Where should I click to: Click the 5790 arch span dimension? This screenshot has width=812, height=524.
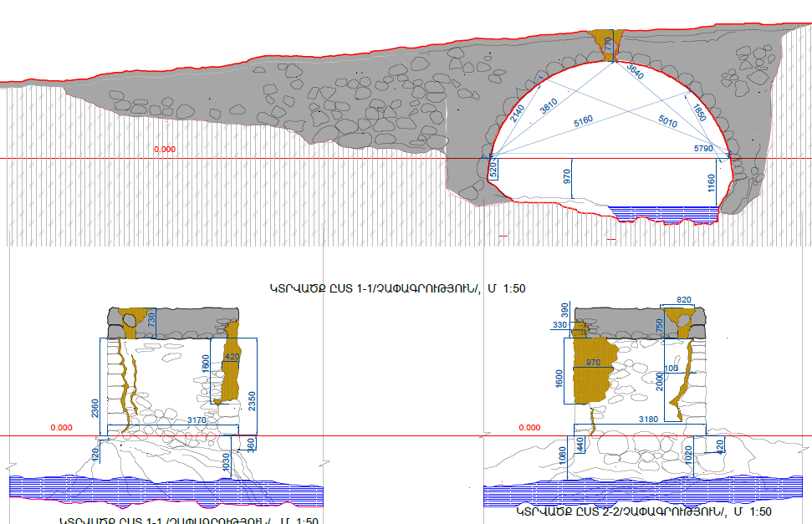(x=706, y=148)
